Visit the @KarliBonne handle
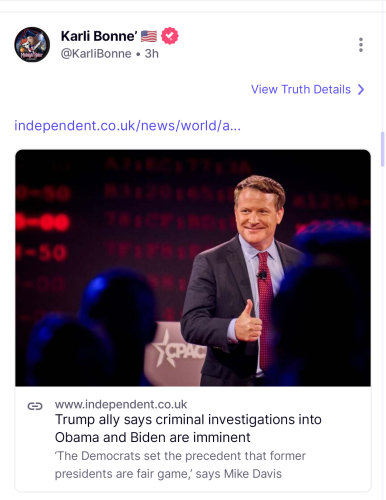This screenshot has width=386, height=500. click(x=96, y=54)
